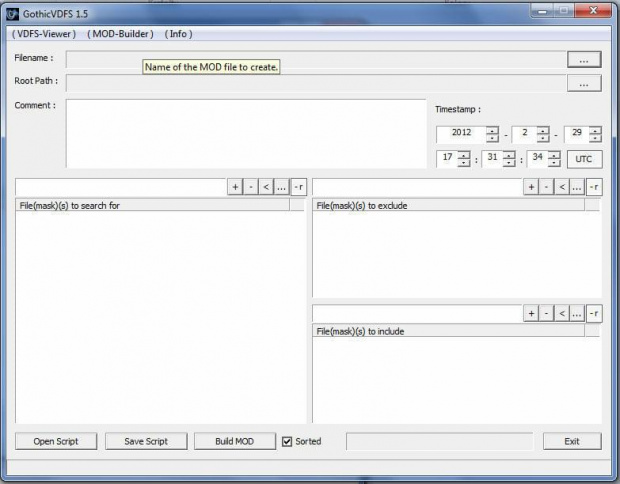Click the timestamp minute field showing 31
This screenshot has height=484, width=620.
[492, 159]
